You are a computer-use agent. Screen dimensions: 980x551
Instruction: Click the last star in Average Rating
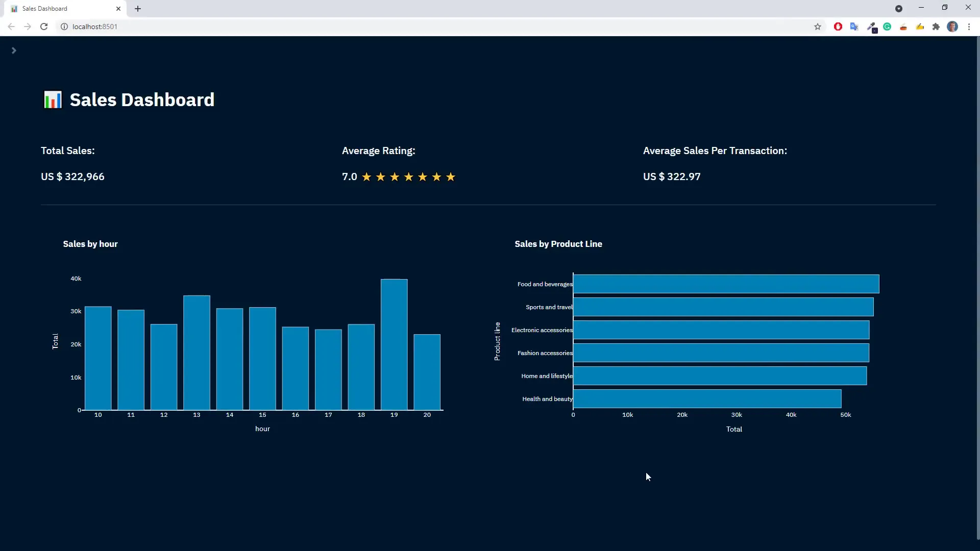point(451,177)
